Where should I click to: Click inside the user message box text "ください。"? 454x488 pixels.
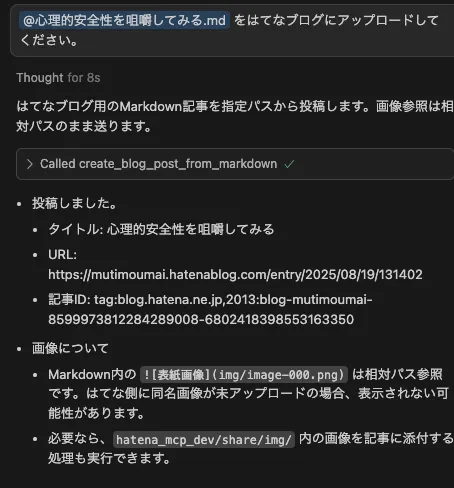(x=49, y=41)
